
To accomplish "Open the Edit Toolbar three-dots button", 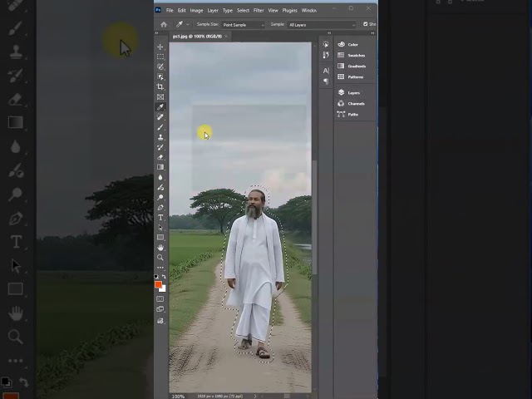I will (x=160, y=268).
